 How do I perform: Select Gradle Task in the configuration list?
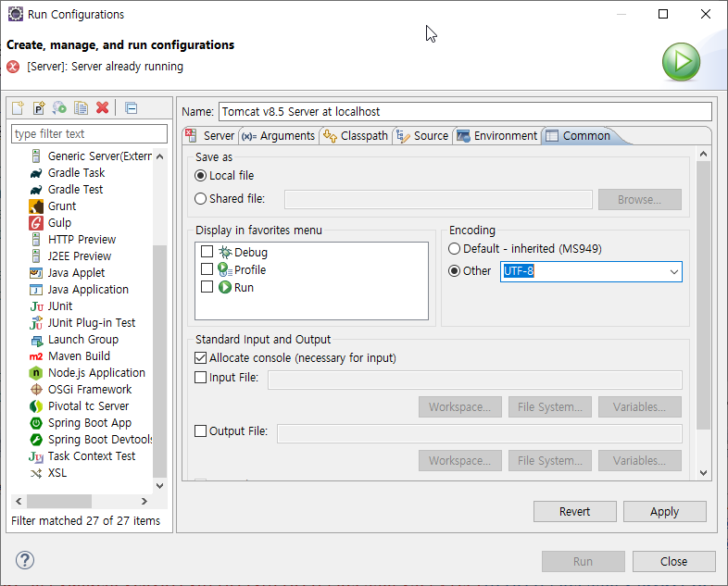pos(76,172)
